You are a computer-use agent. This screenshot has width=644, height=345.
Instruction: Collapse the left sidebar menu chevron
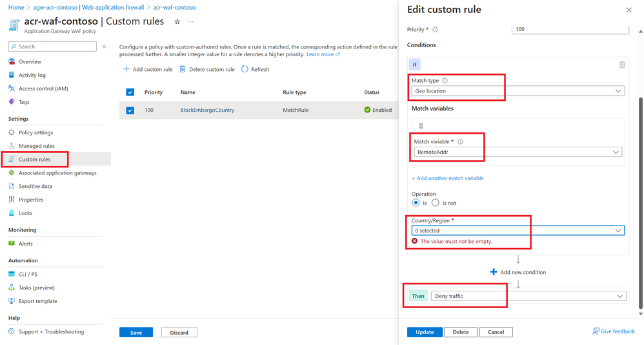pyautogui.click(x=105, y=47)
